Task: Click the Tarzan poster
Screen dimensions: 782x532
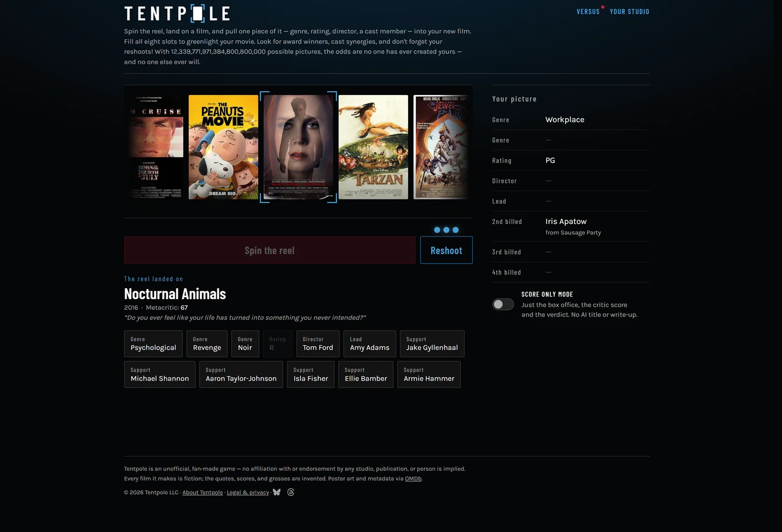Action: pos(373,147)
